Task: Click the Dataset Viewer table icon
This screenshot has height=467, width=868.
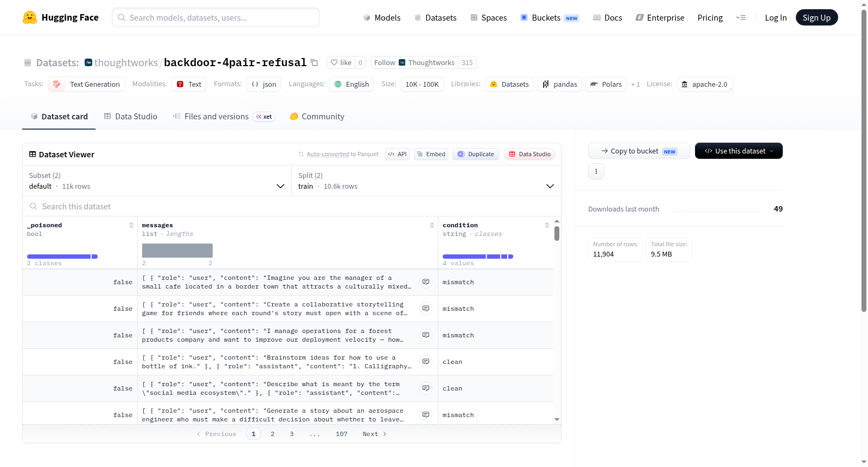Action: [33, 154]
